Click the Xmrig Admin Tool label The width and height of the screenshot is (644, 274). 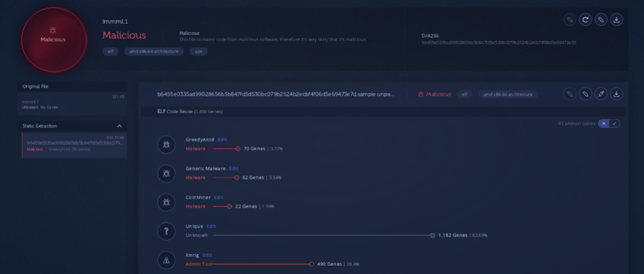pos(199,264)
